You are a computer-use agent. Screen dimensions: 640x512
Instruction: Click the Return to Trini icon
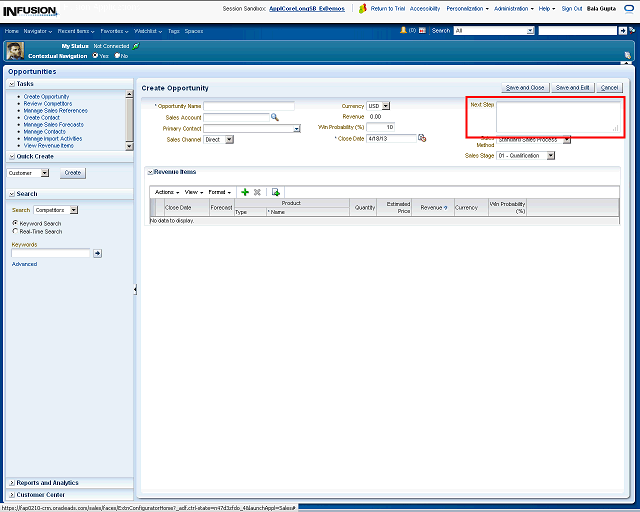[x=364, y=8]
